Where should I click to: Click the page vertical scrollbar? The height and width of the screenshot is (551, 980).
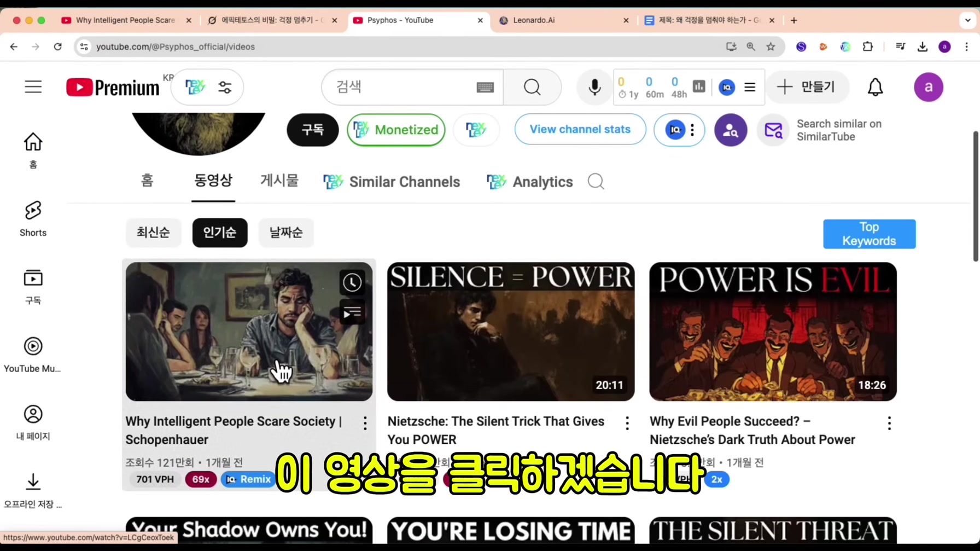pos(976,196)
